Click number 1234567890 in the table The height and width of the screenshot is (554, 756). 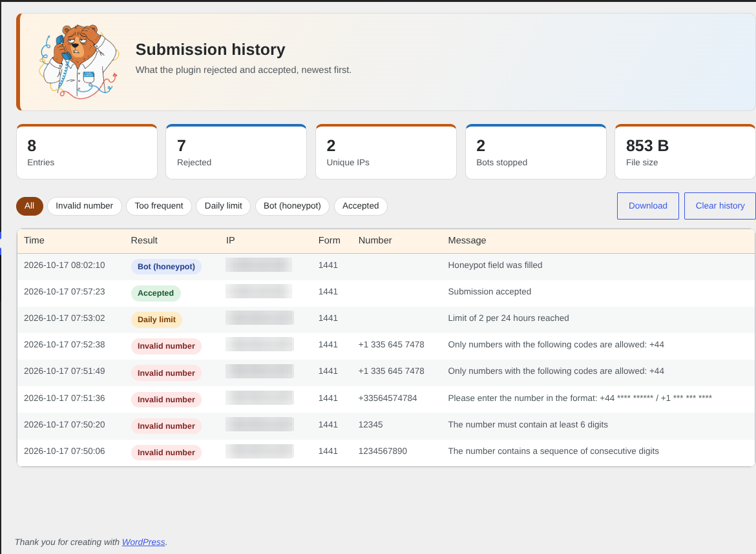point(383,451)
